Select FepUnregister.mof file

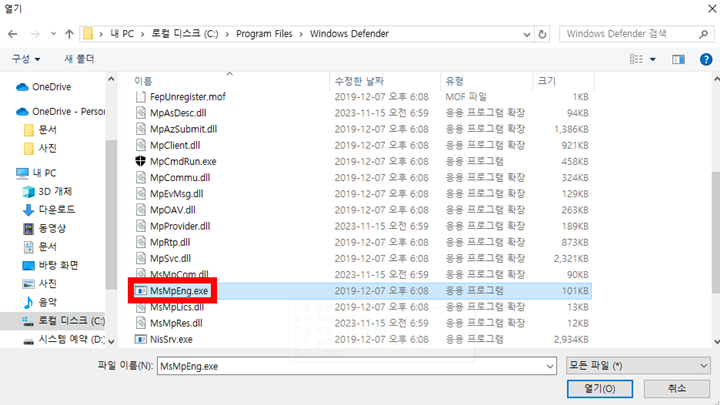pyautogui.click(x=188, y=97)
